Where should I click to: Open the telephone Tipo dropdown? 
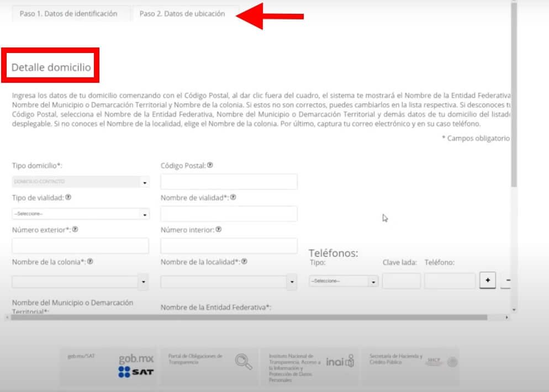(373, 282)
